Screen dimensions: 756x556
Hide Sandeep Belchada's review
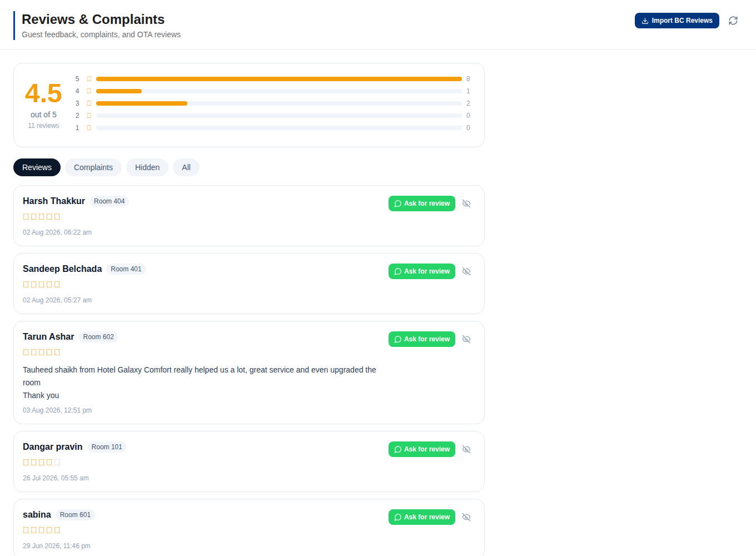click(x=466, y=271)
